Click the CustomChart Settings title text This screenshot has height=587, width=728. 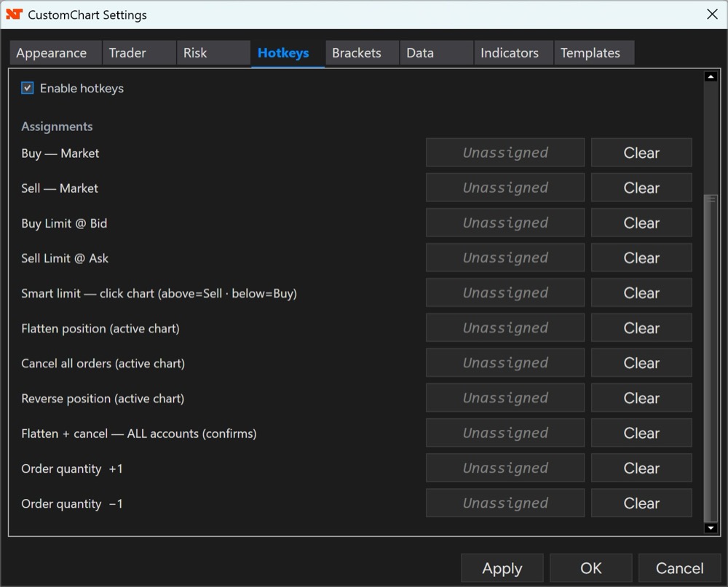click(x=87, y=15)
